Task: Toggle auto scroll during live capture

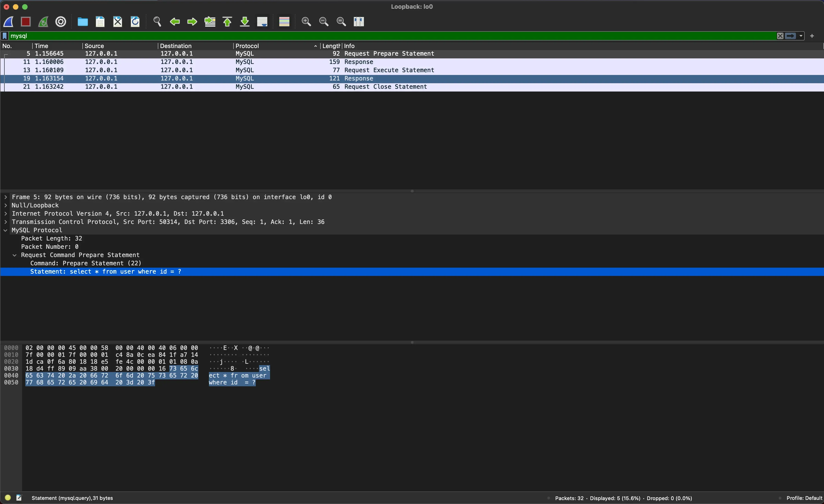Action: tap(262, 22)
